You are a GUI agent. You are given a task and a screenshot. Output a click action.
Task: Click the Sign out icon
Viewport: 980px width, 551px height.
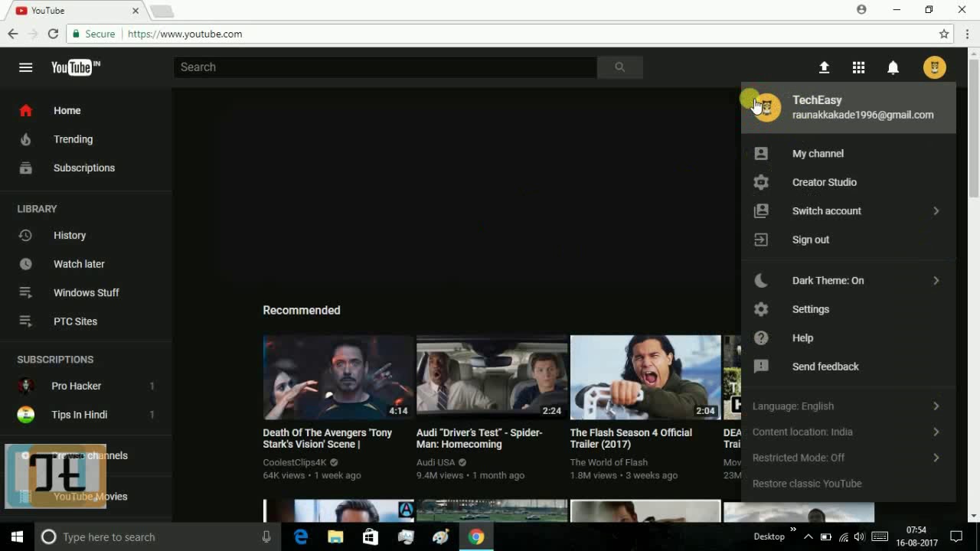coord(760,240)
